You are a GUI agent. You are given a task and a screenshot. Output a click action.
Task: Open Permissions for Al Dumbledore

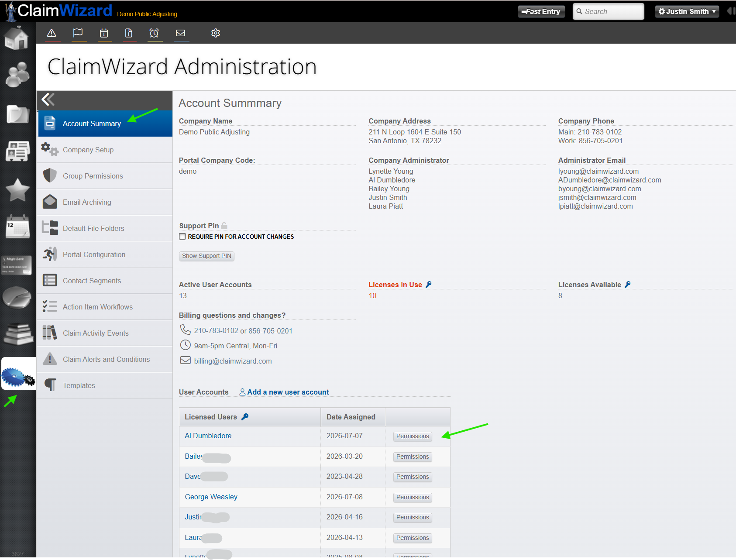click(x=413, y=436)
